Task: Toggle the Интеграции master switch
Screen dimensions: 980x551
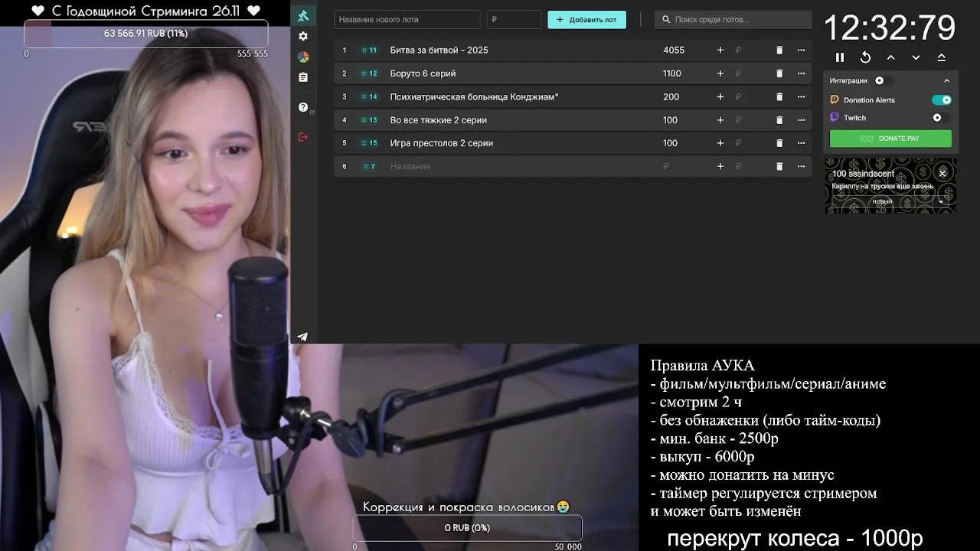Action: 884,80
